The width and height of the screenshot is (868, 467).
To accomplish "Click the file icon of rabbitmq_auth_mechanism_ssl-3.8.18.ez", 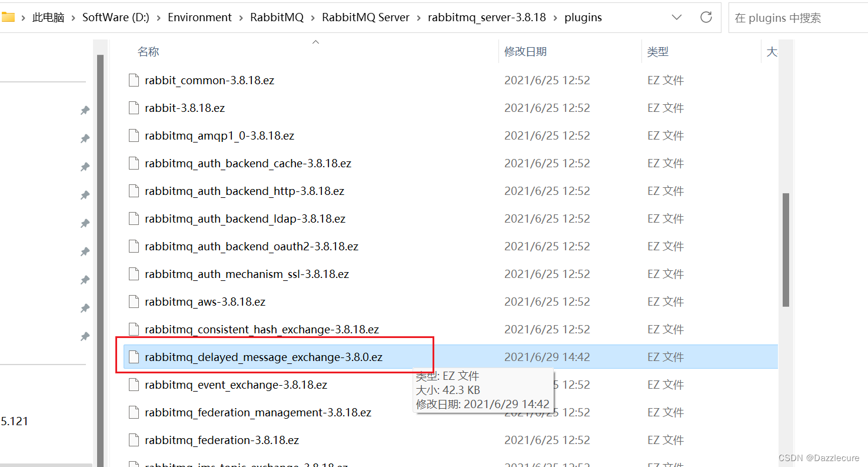I will [134, 274].
